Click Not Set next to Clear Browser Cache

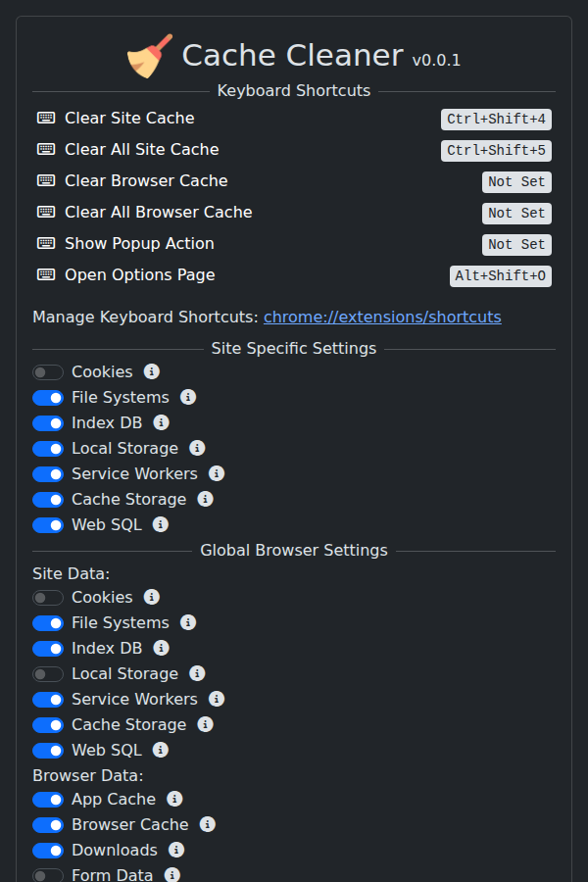516,181
